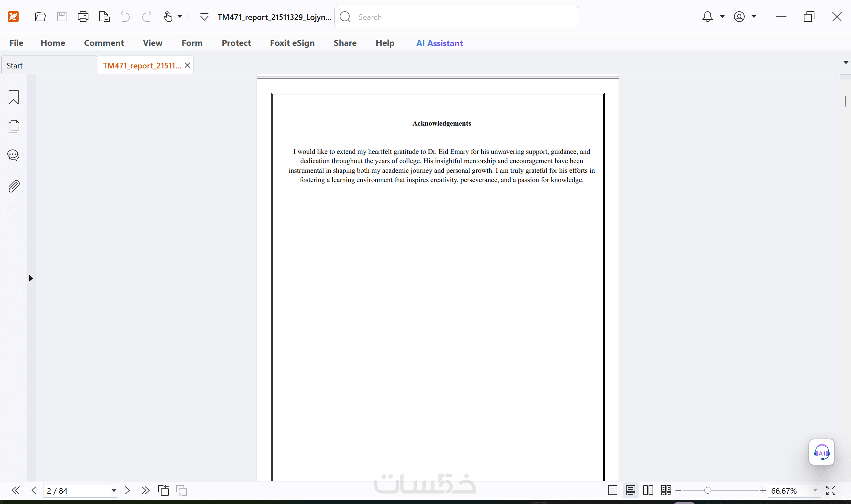The height and width of the screenshot is (504, 851).
Task: Open the Comment menu tab
Action: coord(104,43)
